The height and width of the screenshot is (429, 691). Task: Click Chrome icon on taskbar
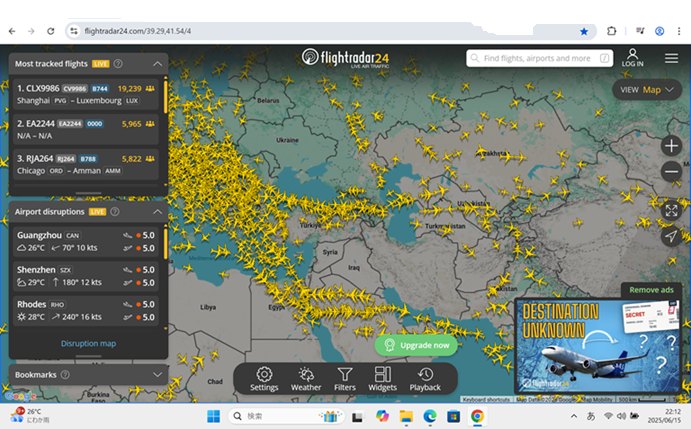477,416
